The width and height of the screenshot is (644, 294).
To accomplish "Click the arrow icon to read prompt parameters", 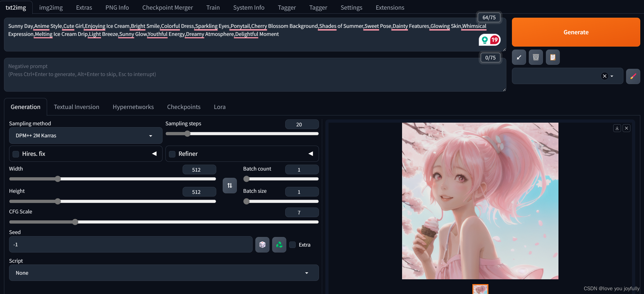I will (519, 57).
